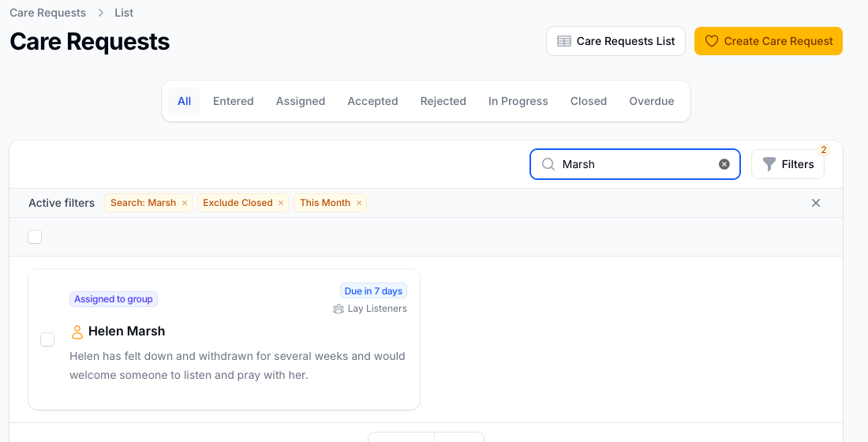Remove the Search: Marsh filter chip

pyautogui.click(x=185, y=204)
